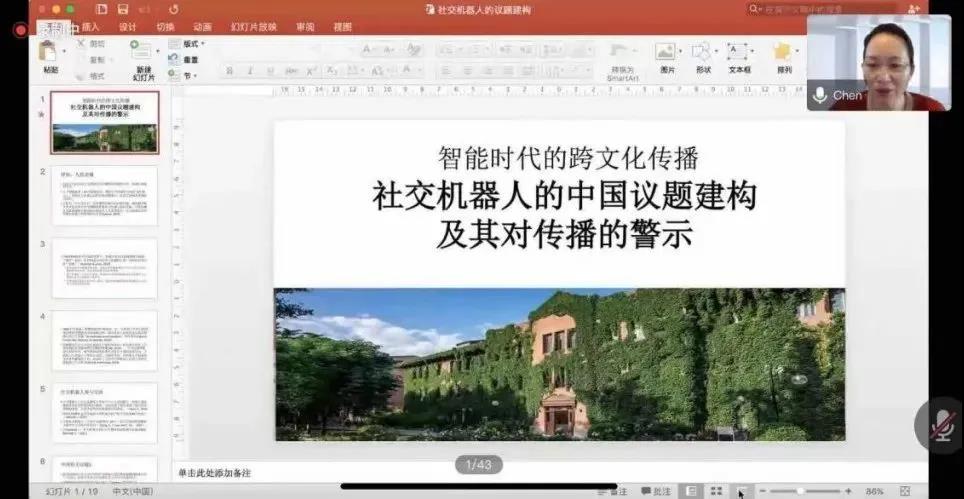This screenshot has width=964, height=499.
Task: Select slide 2 thumbnail in the panel
Action: coord(105,197)
